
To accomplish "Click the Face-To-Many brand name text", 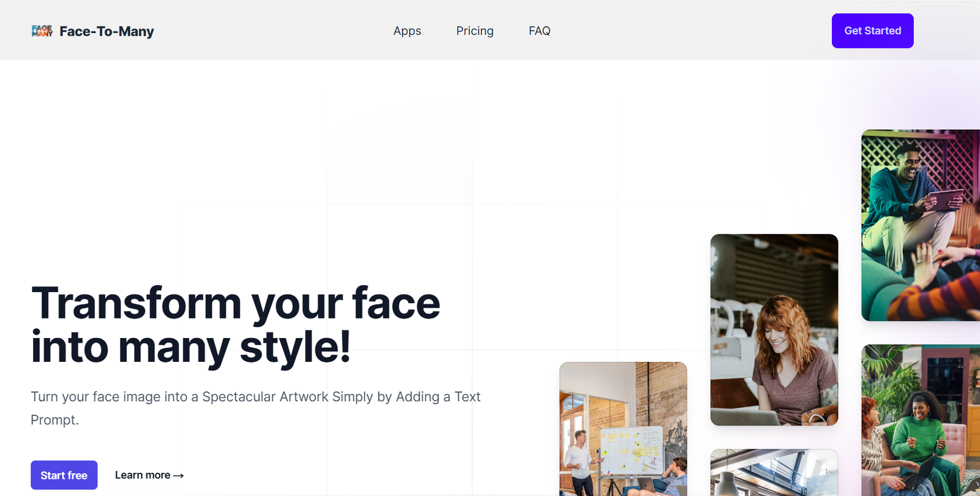I will tap(107, 31).
